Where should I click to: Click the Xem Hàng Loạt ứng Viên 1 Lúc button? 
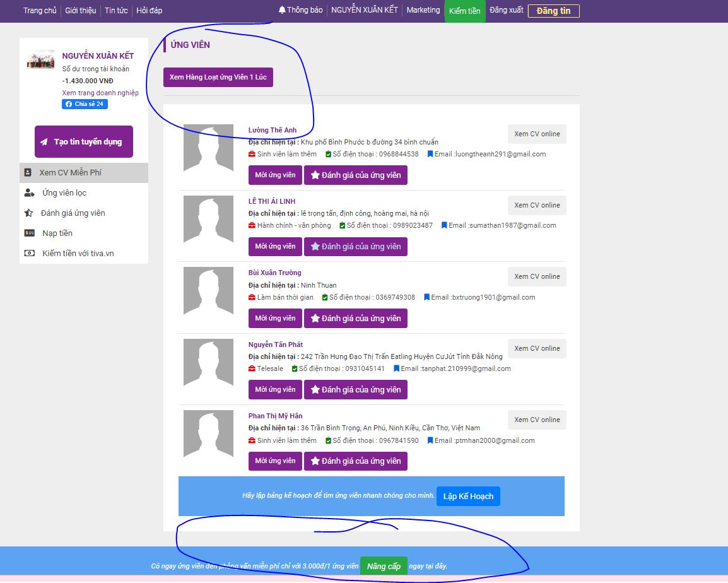coord(218,77)
